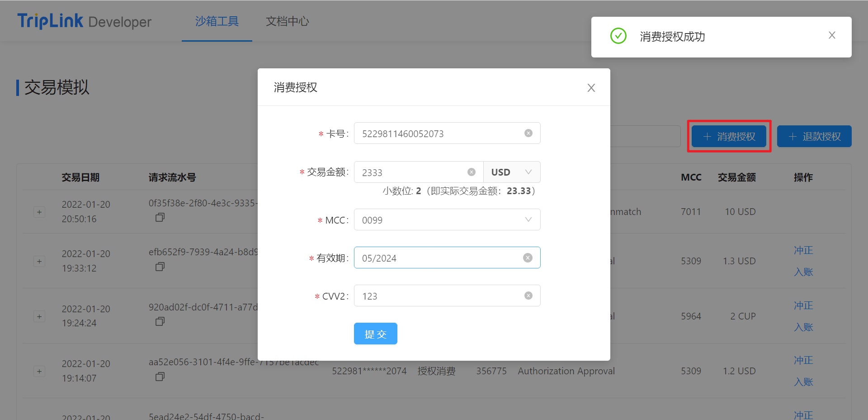The width and height of the screenshot is (868, 420).
Task: Clear the card number field
Action: (528, 133)
